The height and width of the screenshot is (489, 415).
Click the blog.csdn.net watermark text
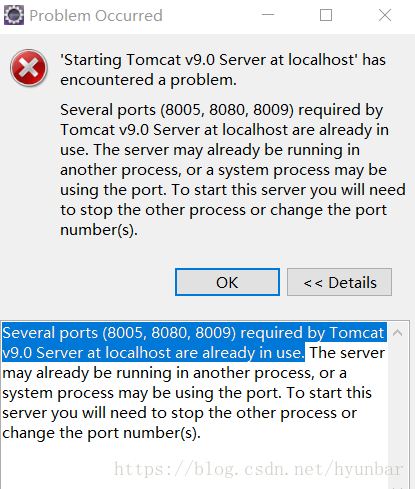click(258, 469)
